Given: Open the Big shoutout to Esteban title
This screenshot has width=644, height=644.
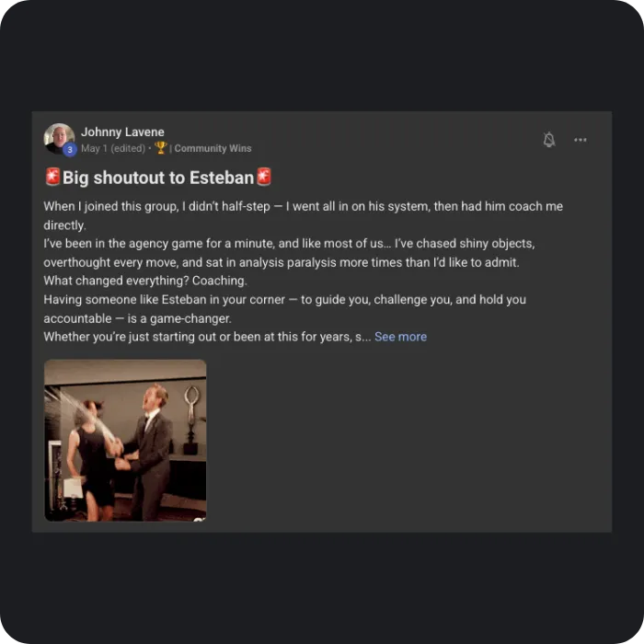Looking at the screenshot, I should pos(158,178).
